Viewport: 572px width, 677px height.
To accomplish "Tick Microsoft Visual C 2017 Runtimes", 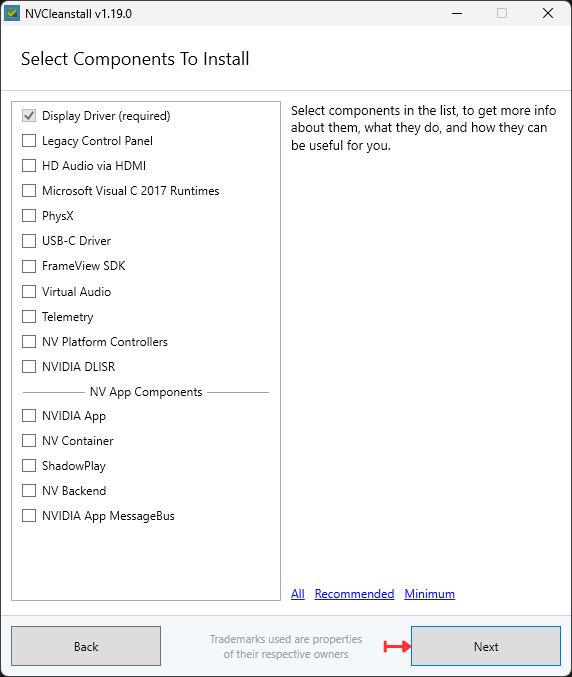I will click(29, 191).
